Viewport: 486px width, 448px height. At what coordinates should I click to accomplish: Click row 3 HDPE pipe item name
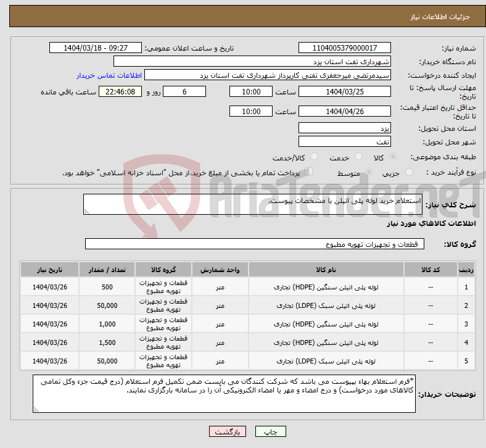tap(326, 325)
